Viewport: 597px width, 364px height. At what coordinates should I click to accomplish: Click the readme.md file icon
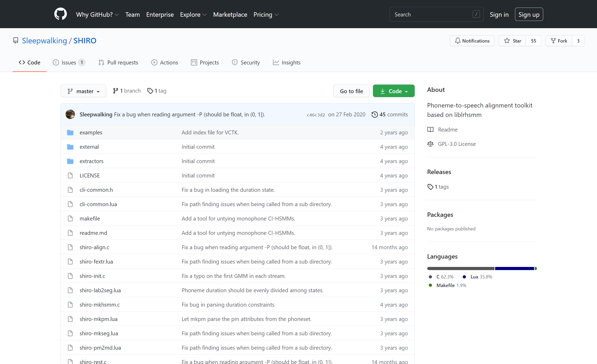70,233
